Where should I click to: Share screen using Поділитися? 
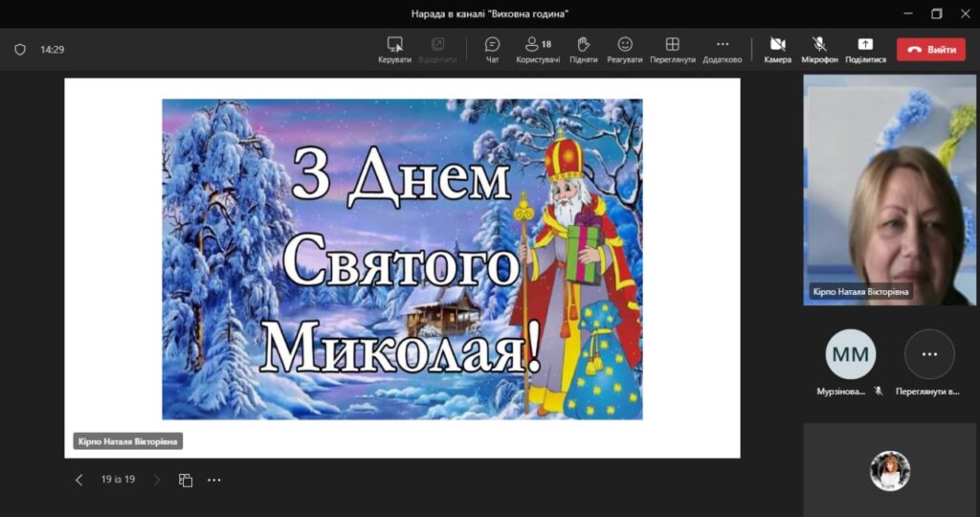[x=865, y=49]
